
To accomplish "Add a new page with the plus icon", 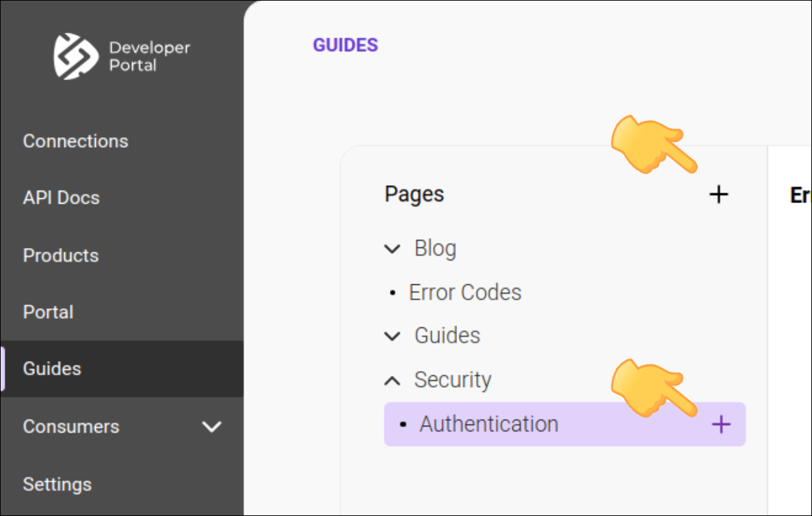I will click(718, 195).
